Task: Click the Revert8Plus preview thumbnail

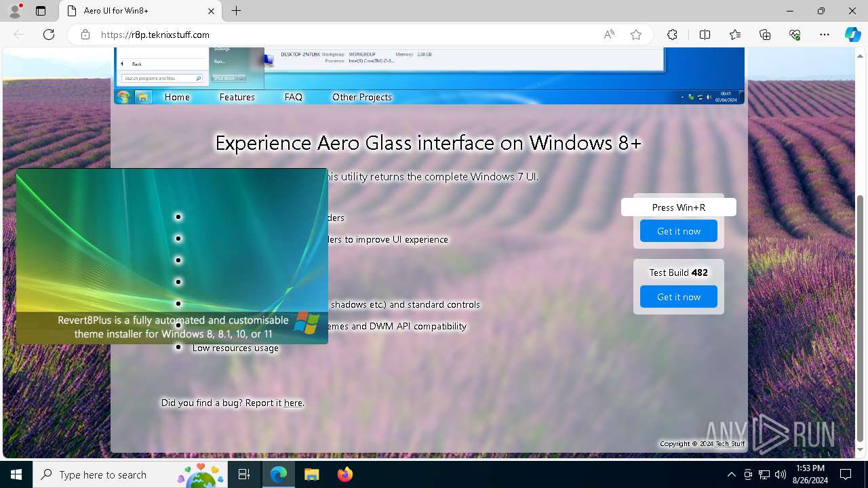Action: click(172, 256)
